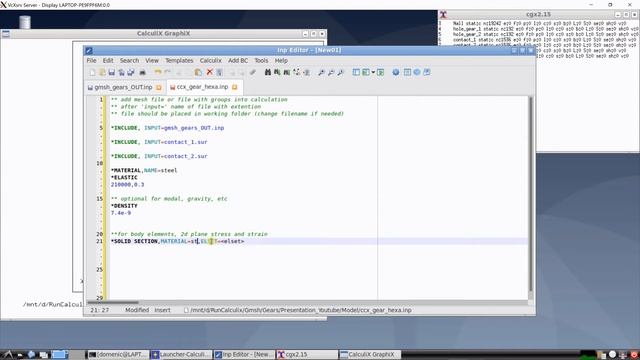Click the 'Modified' status bar label

(137, 310)
